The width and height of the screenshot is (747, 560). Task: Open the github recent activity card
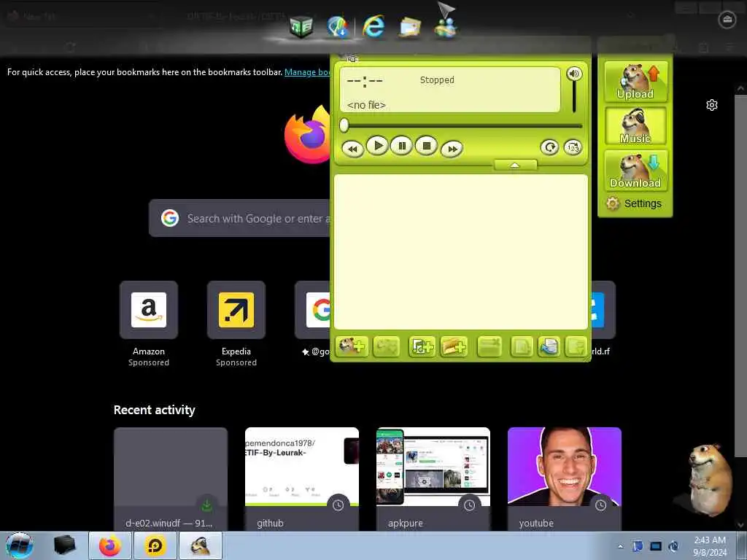[301, 479]
